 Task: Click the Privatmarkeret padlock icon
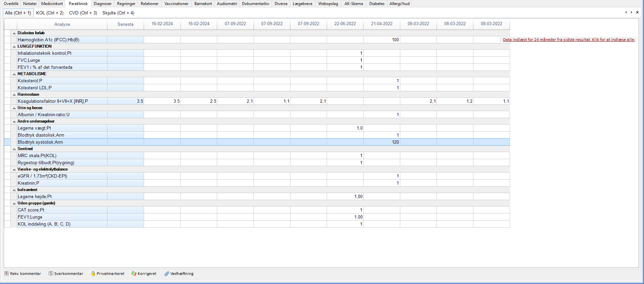(93, 274)
